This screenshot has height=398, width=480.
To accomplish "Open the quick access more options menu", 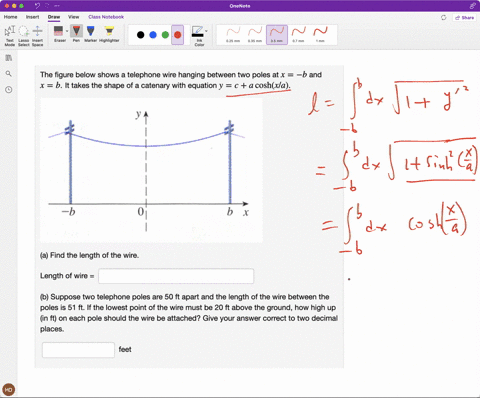I will 57,6.
